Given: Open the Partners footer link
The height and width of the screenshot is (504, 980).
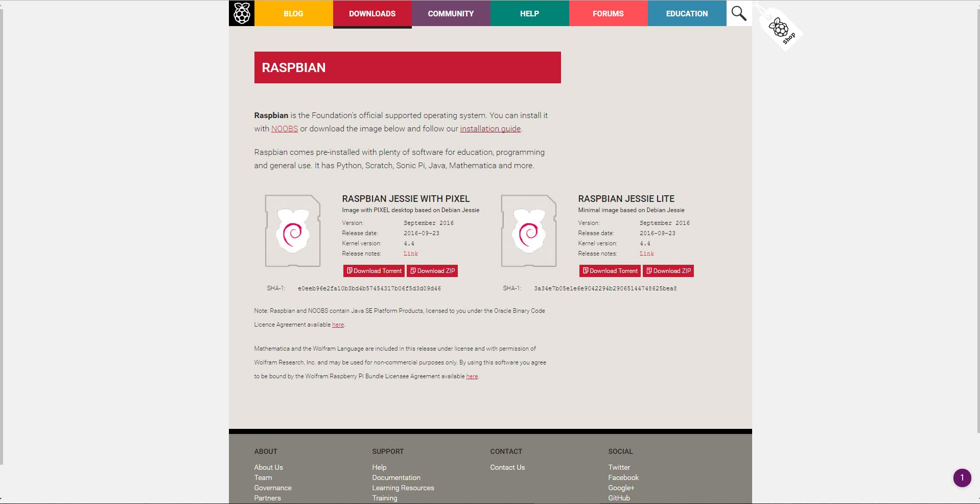Looking at the screenshot, I should click(x=268, y=498).
